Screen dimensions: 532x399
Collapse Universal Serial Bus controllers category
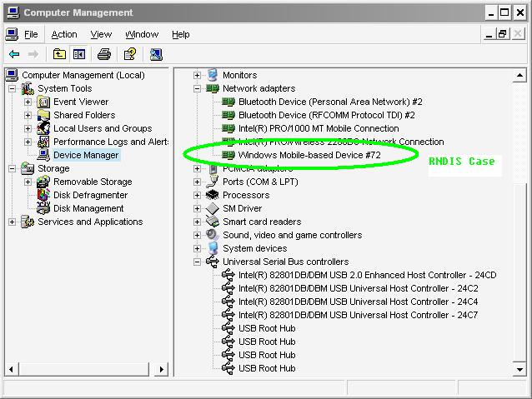197,262
